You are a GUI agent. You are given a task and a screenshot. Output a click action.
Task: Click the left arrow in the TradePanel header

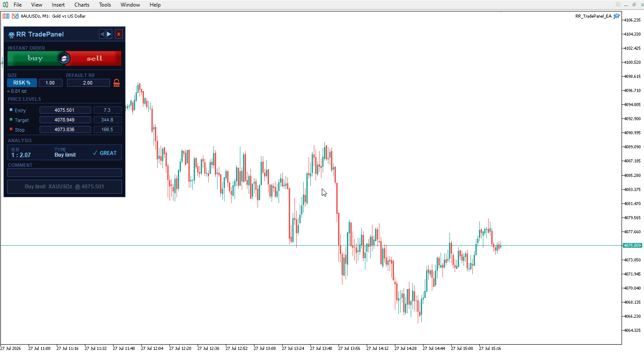coord(102,34)
